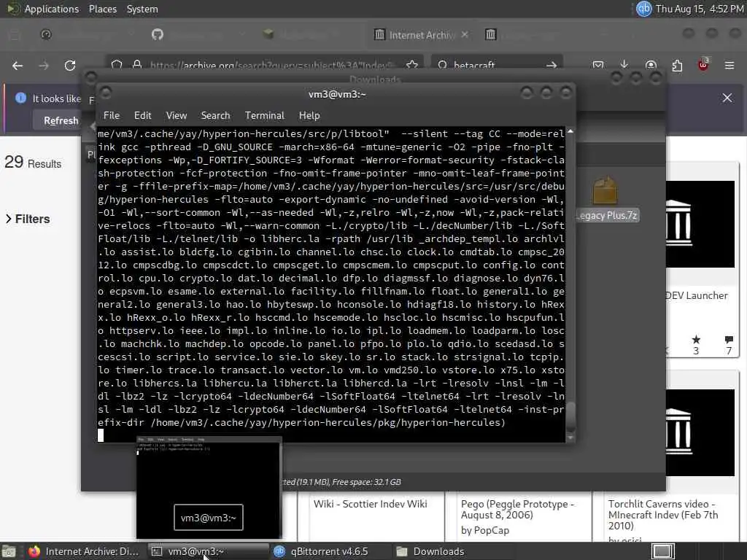Open the Firefox hamburger menu
The image size is (747, 560).
[729, 65]
